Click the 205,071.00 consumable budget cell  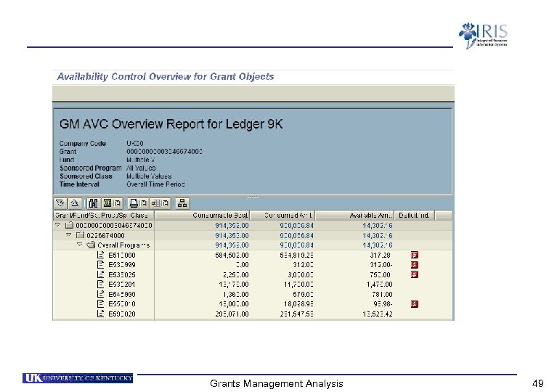point(232,314)
